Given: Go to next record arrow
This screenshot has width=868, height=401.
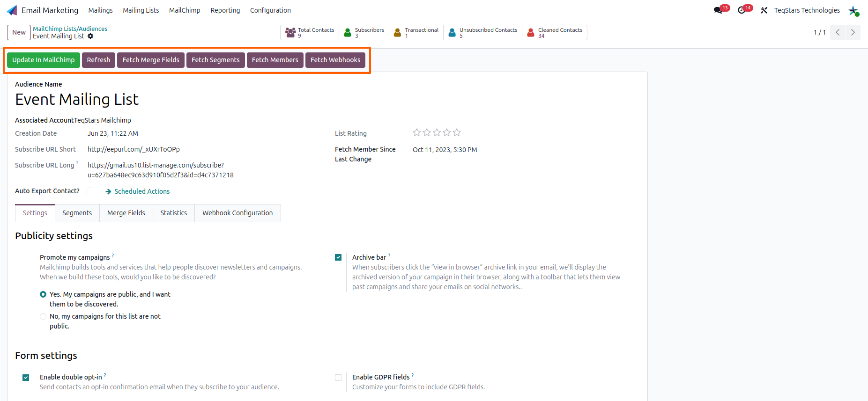Looking at the screenshot, I should coord(853,32).
